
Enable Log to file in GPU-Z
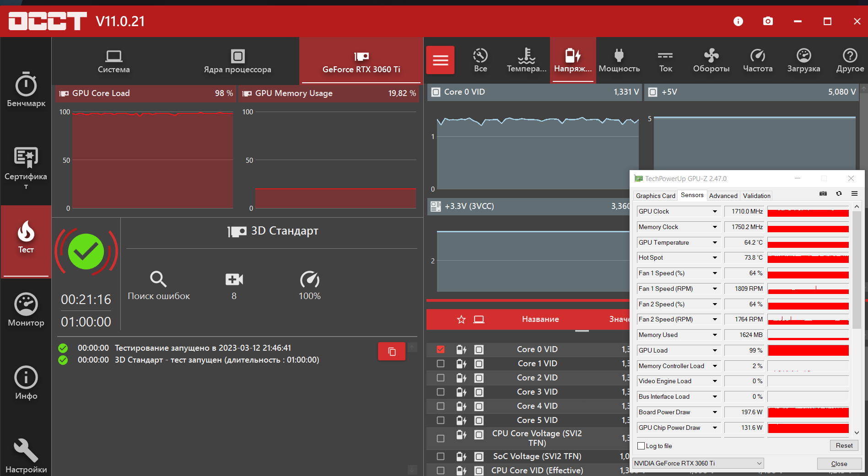tap(641, 446)
